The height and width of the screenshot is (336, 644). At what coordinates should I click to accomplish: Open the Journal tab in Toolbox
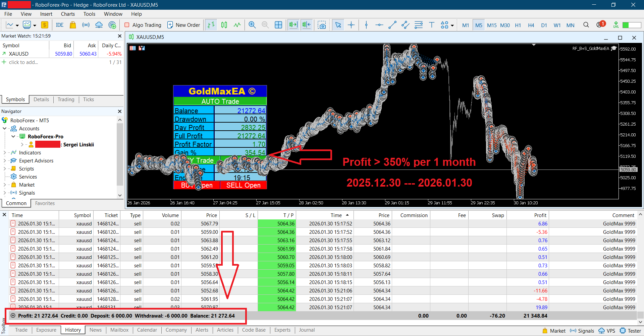[307, 330]
